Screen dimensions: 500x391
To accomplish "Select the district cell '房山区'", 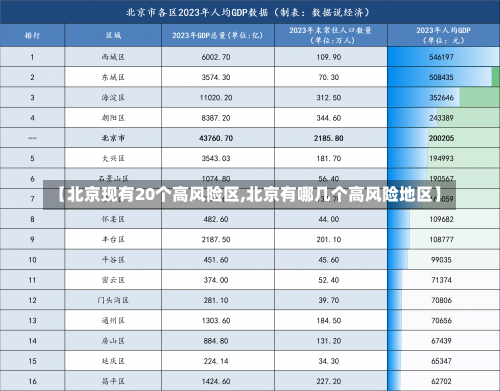I will tap(113, 341).
